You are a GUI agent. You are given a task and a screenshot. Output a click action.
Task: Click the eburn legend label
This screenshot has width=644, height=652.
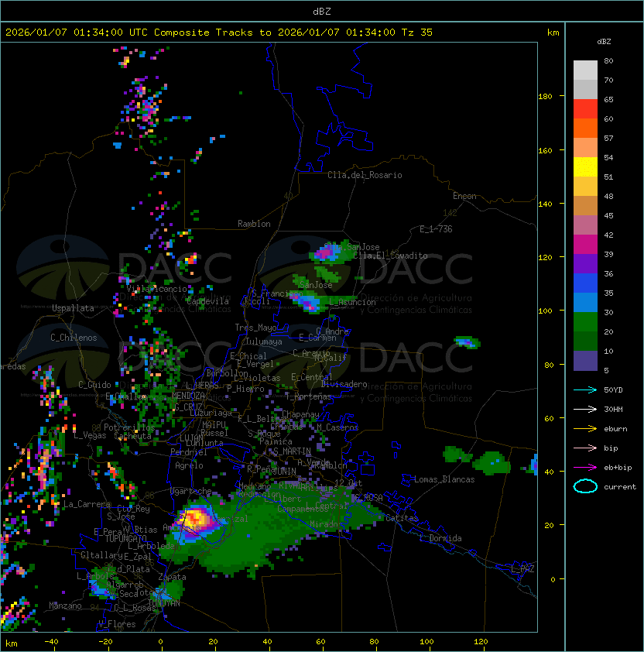pos(615,429)
